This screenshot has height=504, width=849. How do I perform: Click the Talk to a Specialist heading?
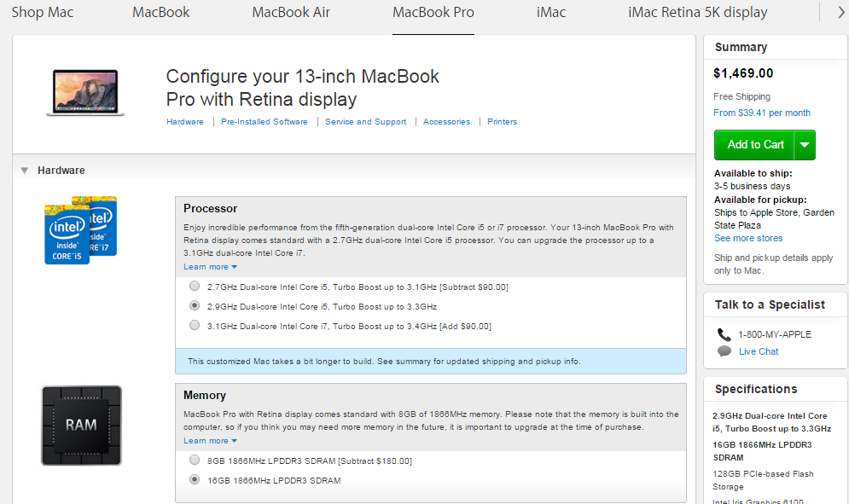coord(770,304)
